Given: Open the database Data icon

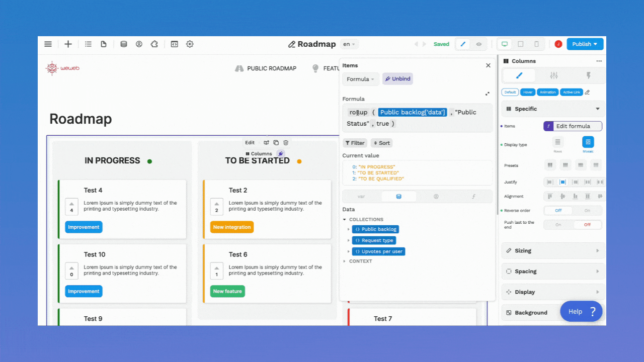Looking at the screenshot, I should click(124, 44).
